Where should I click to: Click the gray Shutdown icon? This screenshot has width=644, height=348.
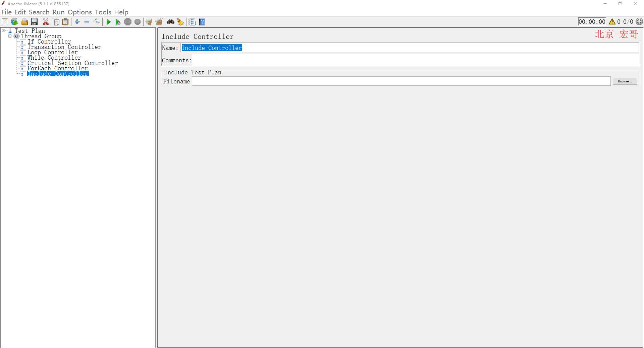(138, 22)
